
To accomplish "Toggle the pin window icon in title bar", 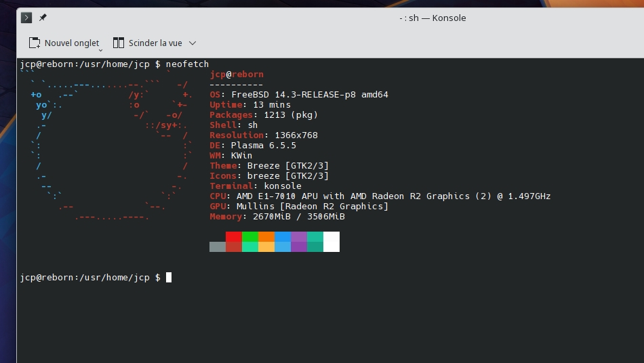I will click(x=43, y=18).
